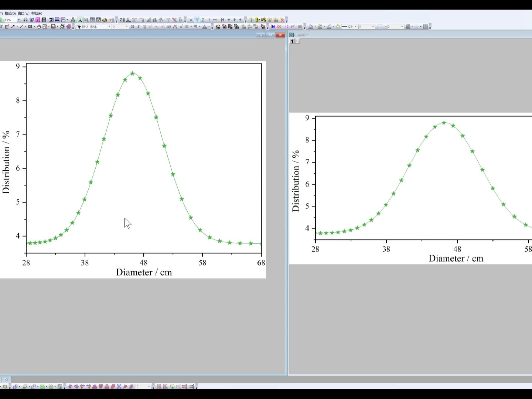Toggle Superscript formatting
The width and height of the screenshot is (532, 399).
(x=150, y=27)
